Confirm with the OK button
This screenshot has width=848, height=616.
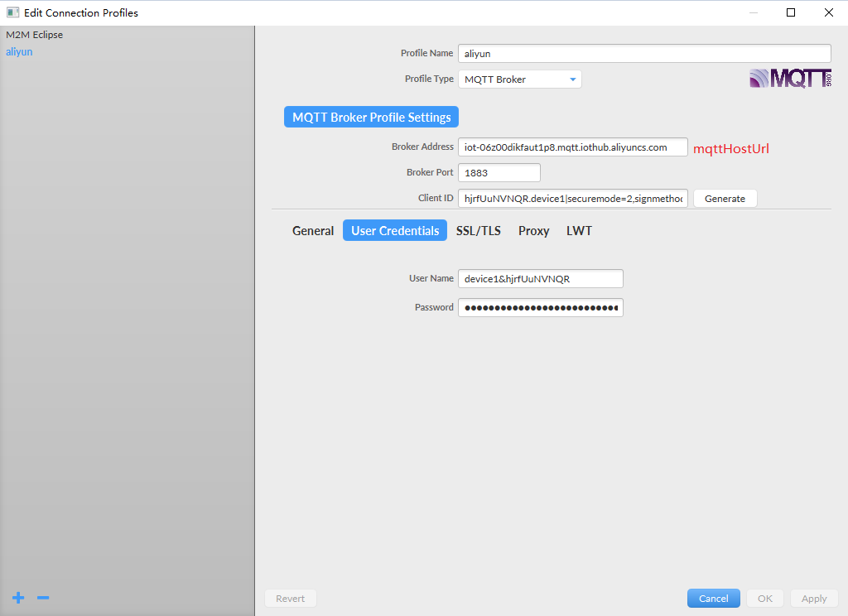coord(765,599)
